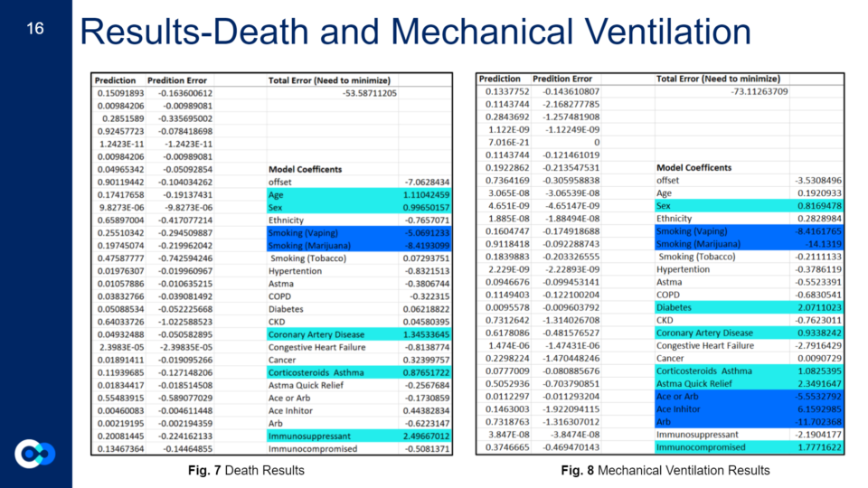
Task: Select blue Smoking (Vaping) cell in Death table
Action: [307, 231]
